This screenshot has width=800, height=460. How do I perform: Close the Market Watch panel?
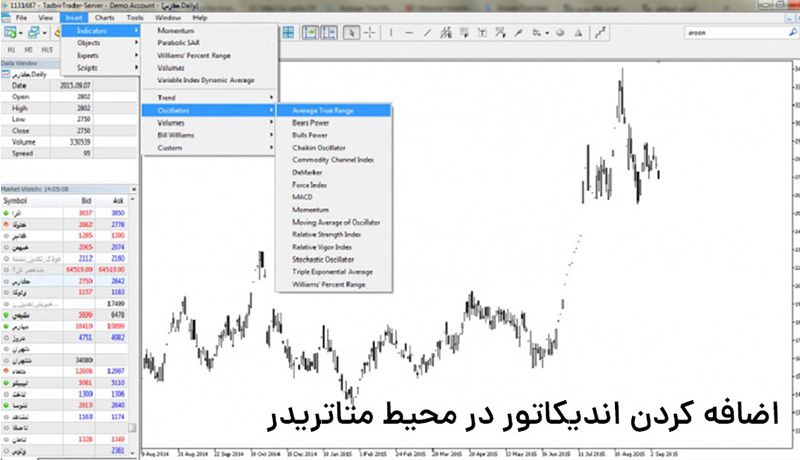pyautogui.click(x=134, y=189)
